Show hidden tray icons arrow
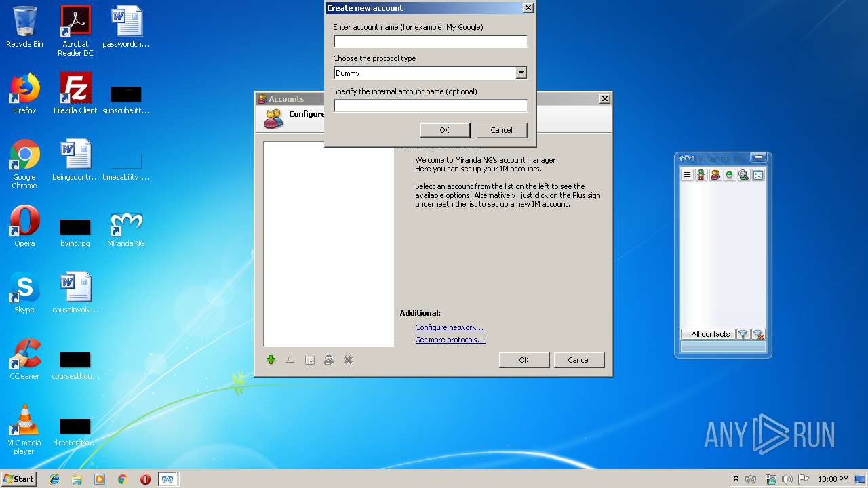This screenshot has height=488, width=868. pyautogui.click(x=736, y=479)
